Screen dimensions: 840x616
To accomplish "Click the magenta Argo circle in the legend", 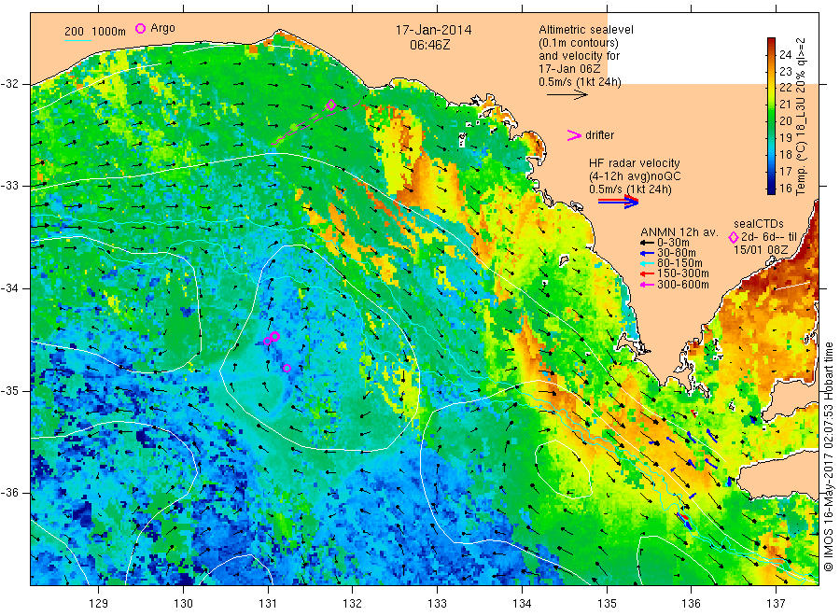I will click(140, 28).
